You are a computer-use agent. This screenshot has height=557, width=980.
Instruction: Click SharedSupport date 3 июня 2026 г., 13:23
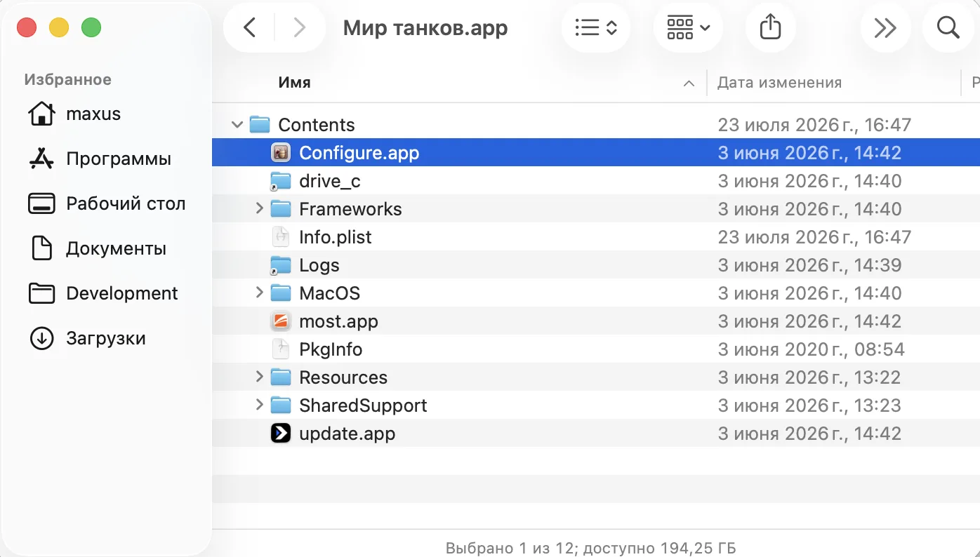click(809, 405)
